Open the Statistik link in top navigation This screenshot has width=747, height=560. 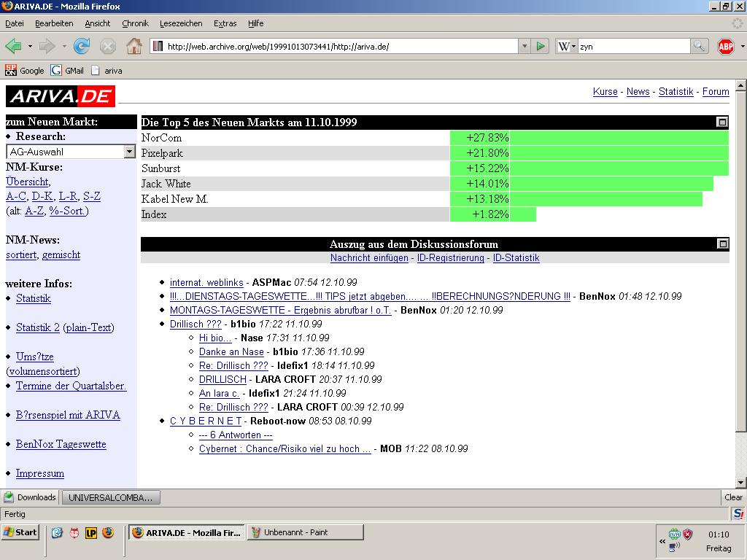pos(676,91)
